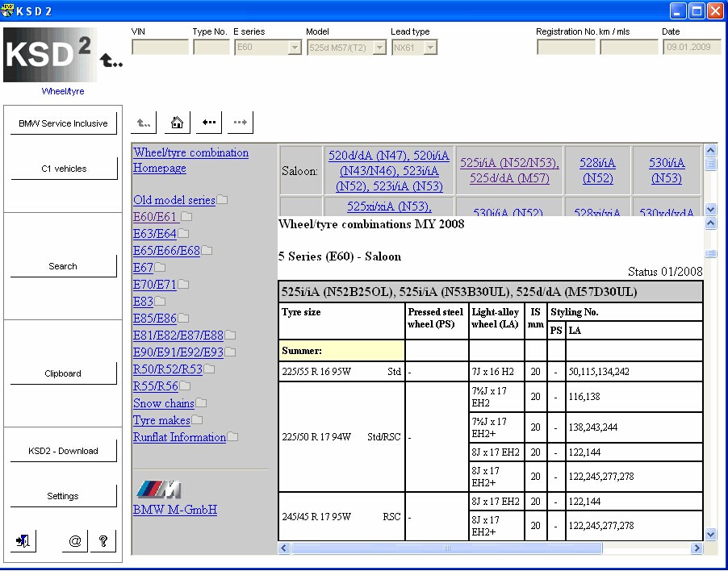Open the E70/E71 link

[155, 285]
